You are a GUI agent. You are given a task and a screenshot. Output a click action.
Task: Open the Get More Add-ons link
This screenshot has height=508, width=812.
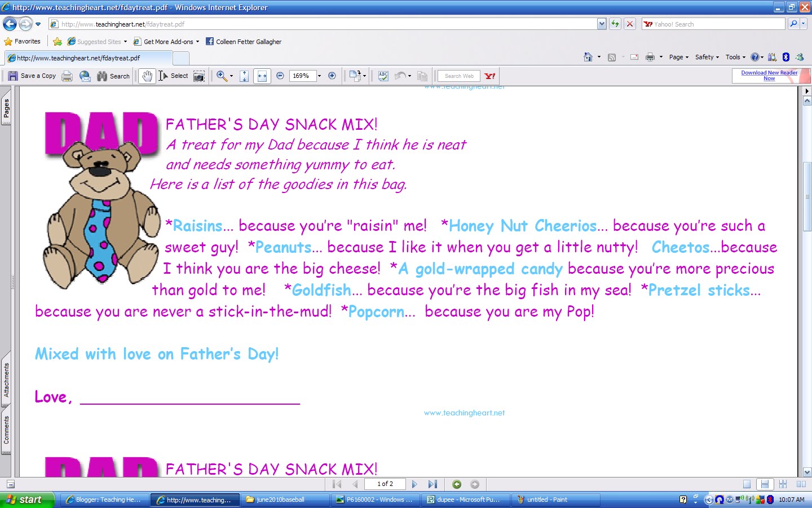pos(166,42)
